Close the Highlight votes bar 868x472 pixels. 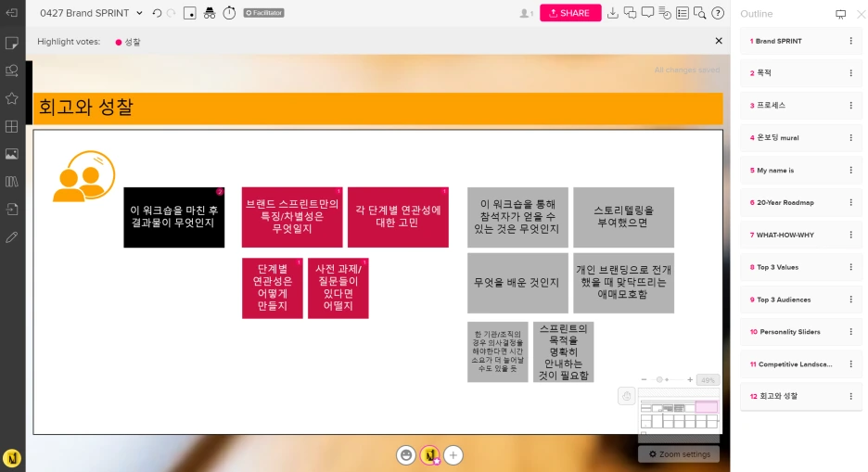tap(719, 41)
